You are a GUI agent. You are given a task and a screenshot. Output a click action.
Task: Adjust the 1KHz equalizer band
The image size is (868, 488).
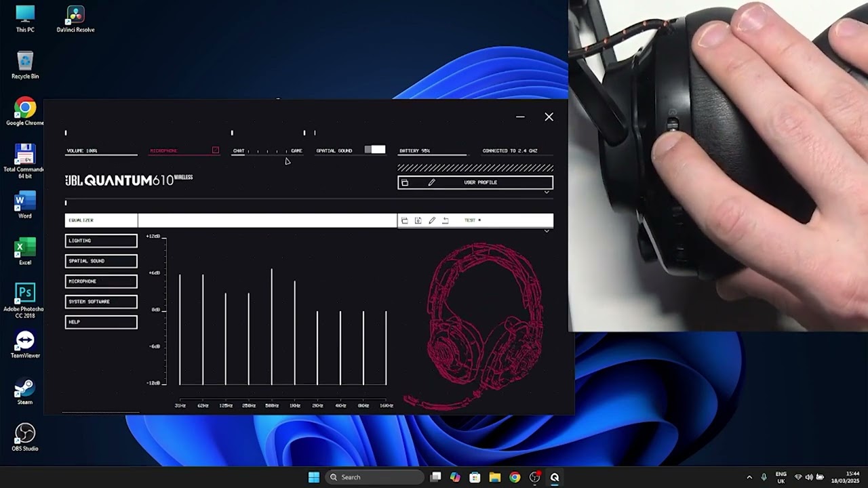[295, 333]
